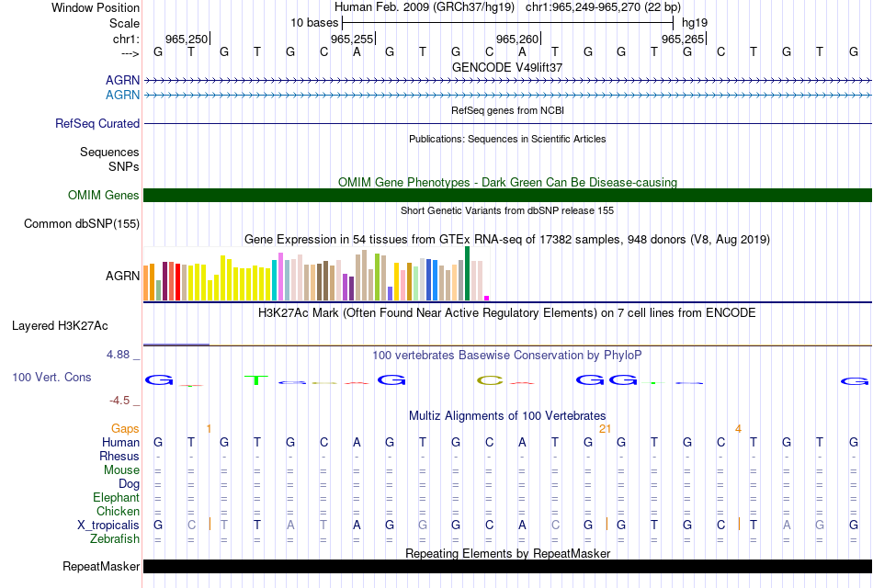Click the light blue AGRN transcript label
The image size is (873, 588).
coord(122,95)
